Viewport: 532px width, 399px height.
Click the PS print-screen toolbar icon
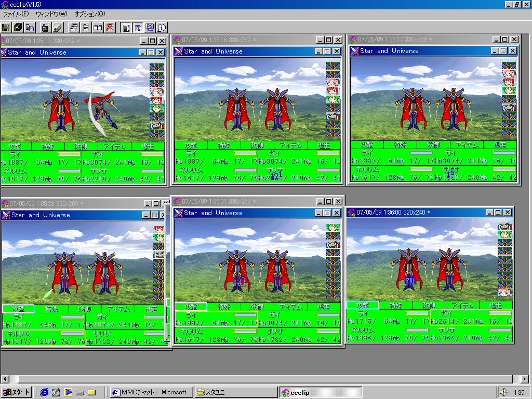click(150, 28)
